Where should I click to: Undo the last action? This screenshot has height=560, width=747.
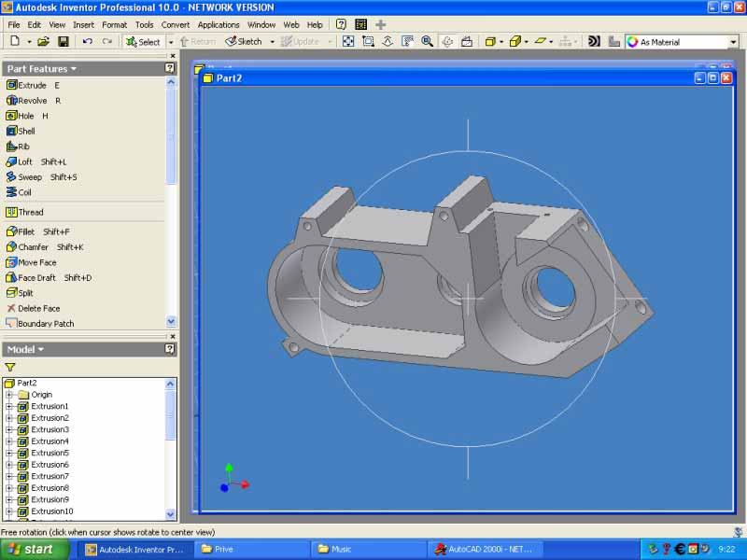87,41
